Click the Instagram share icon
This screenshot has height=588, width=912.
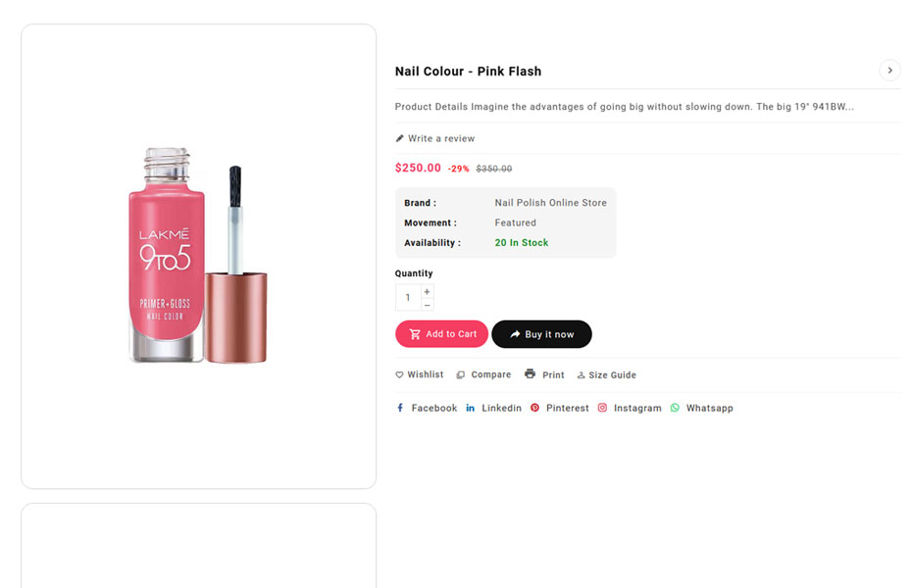point(603,408)
